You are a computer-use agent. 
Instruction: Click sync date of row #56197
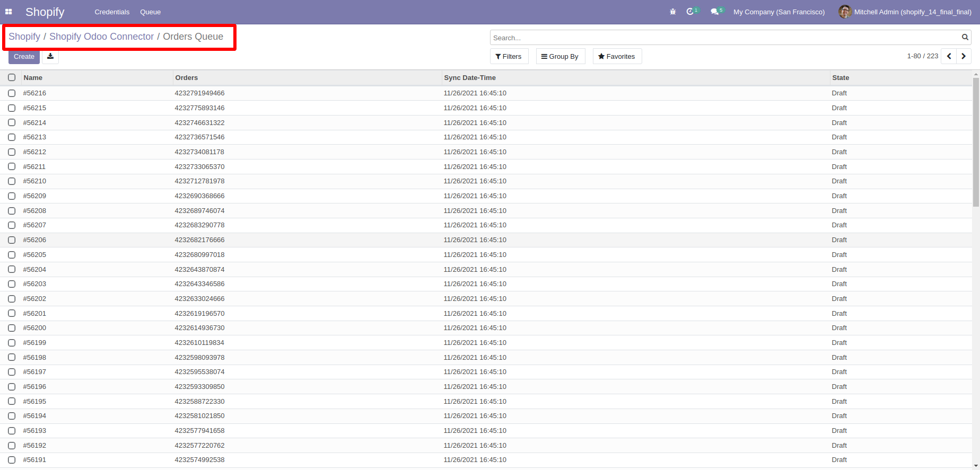[475, 372]
